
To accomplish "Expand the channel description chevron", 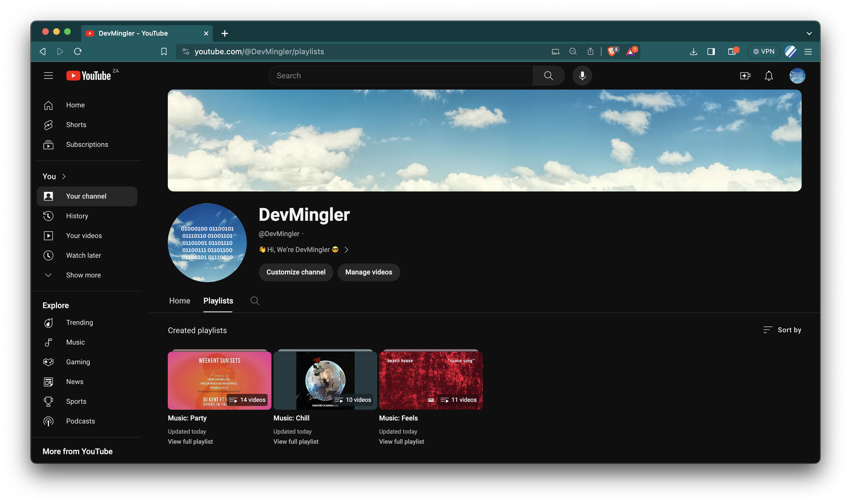I will pos(346,250).
